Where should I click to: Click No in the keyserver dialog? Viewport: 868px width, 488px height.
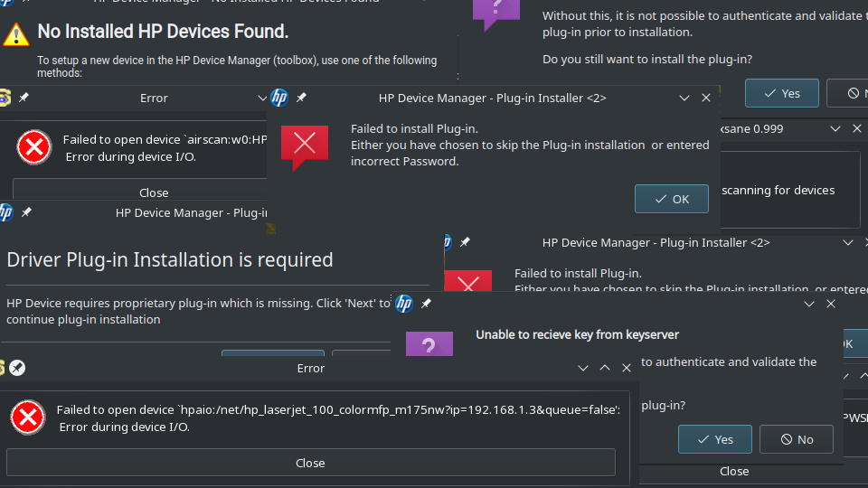click(797, 439)
